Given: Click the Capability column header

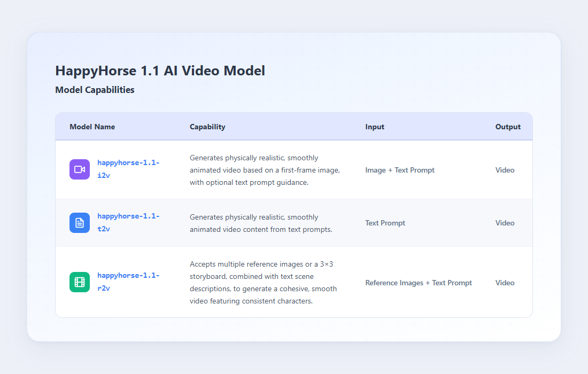Looking at the screenshot, I should point(207,127).
